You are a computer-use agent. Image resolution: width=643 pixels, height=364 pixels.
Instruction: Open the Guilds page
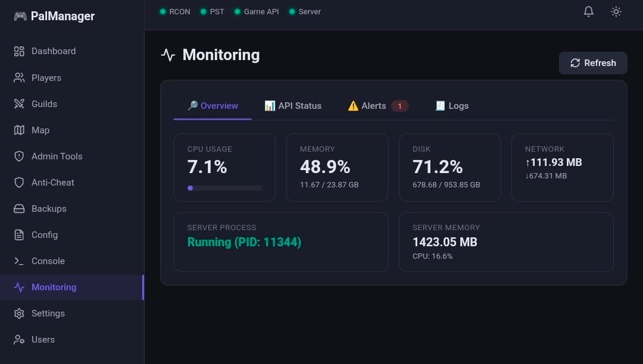pyautogui.click(x=44, y=104)
